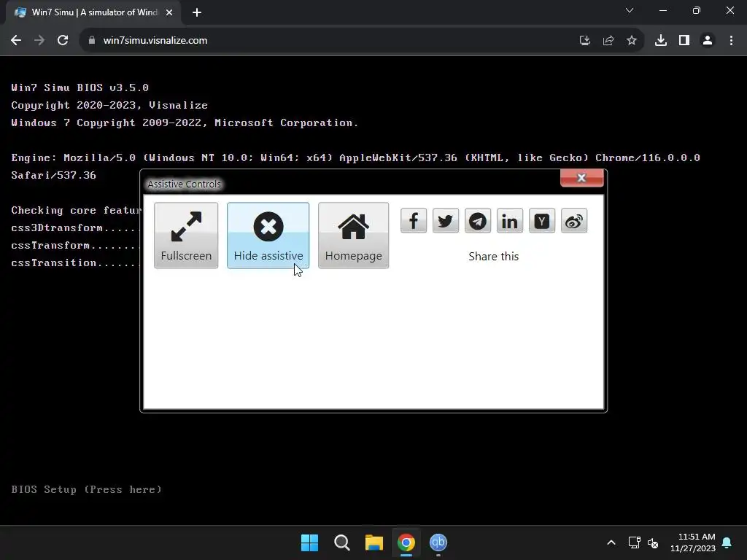Viewport: 747px width, 560px height.
Task: Click the Windows 7 Copyright Microsoft line
Action: [185, 122]
